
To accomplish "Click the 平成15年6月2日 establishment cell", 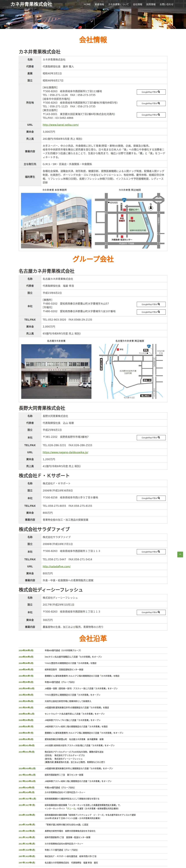I will 104,293.
